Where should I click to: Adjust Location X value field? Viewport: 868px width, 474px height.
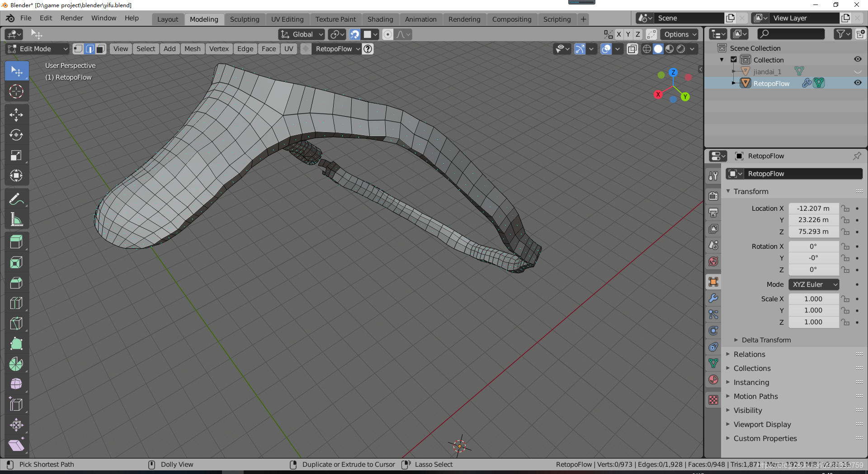click(814, 209)
